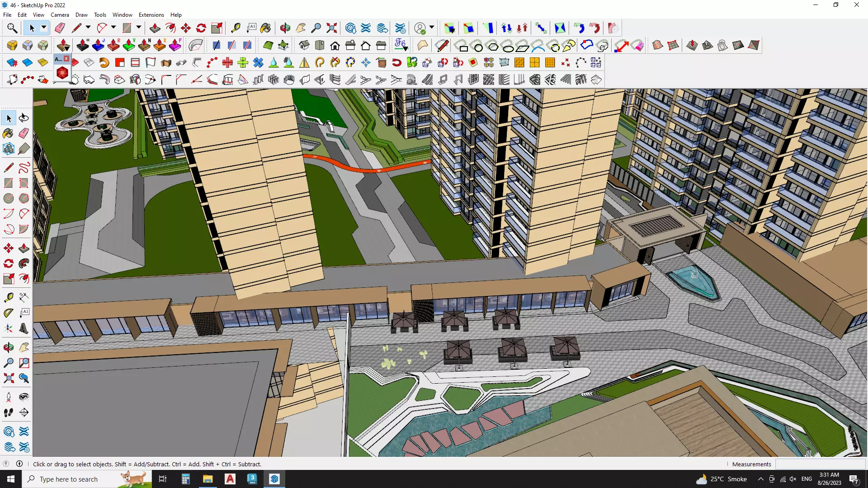Select the Lasso select tool in left toolbar
Image resolution: width=868 pixels, height=488 pixels.
(x=24, y=118)
